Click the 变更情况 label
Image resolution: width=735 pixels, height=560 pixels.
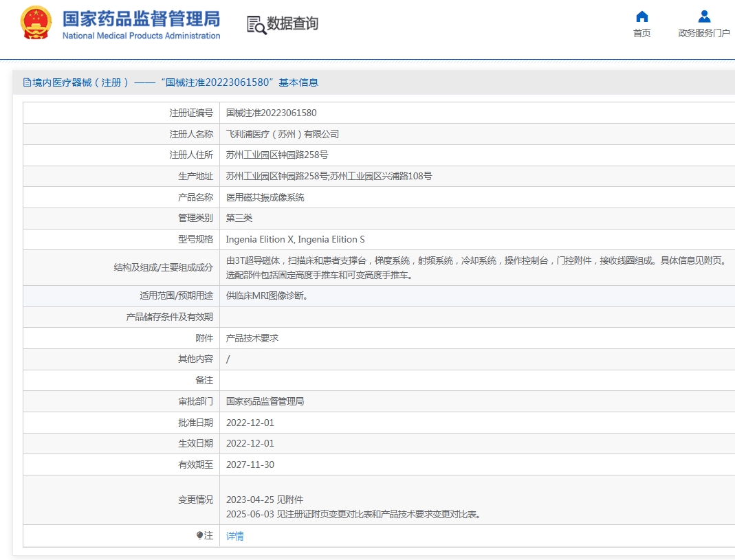coord(195,500)
